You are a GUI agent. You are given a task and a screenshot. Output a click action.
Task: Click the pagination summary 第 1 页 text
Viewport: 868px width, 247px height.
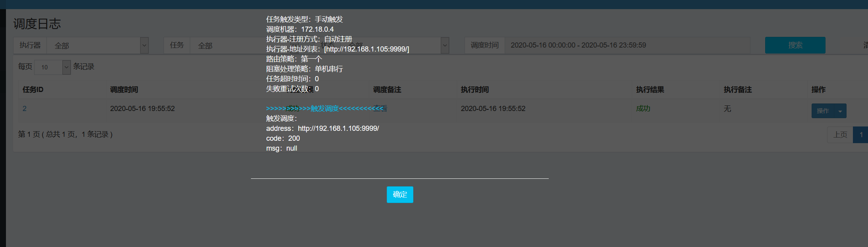(x=66, y=134)
